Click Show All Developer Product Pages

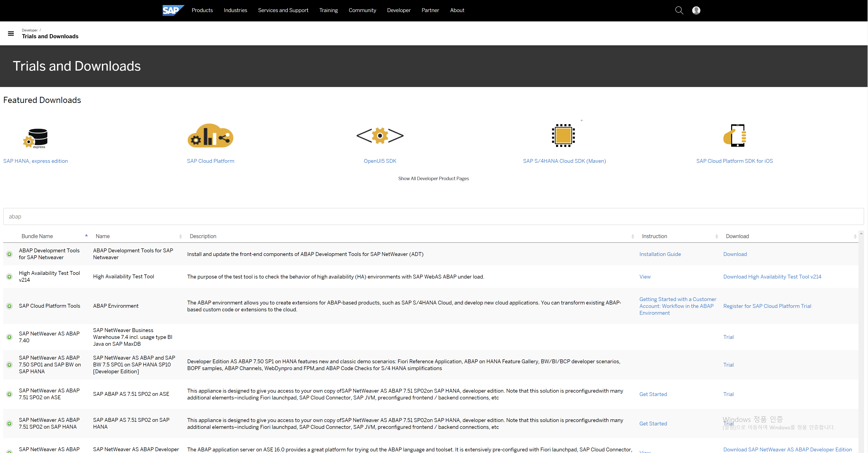[433, 178]
